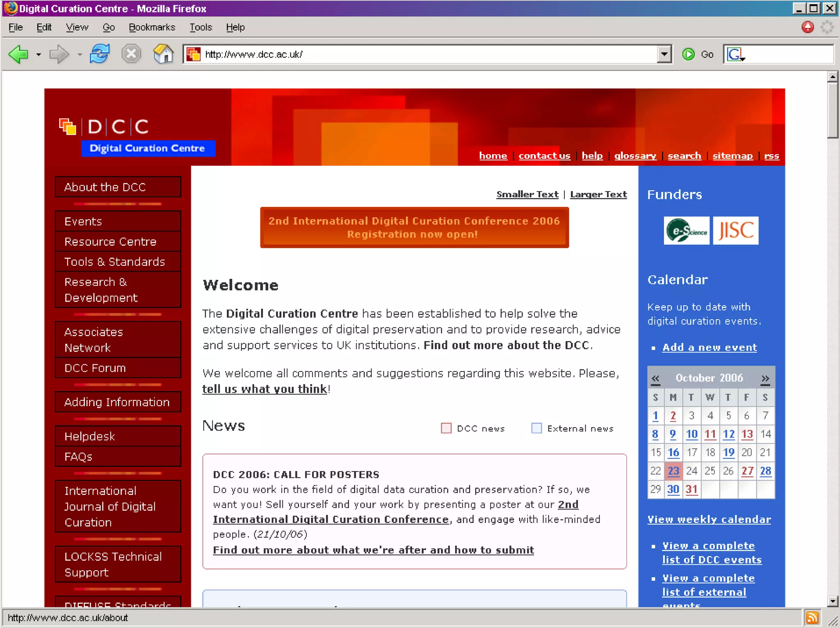The image size is (840, 628).
Task: Select October 12 in the calendar
Action: (x=728, y=434)
